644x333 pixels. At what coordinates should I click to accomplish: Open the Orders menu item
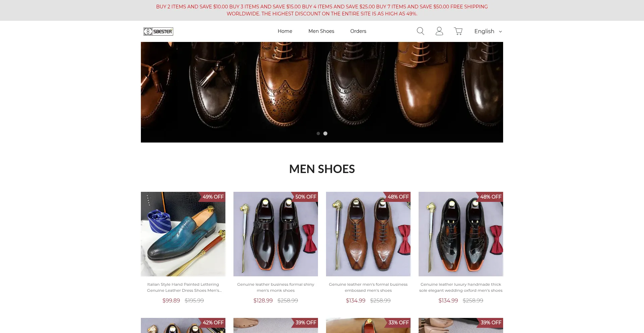(x=358, y=31)
